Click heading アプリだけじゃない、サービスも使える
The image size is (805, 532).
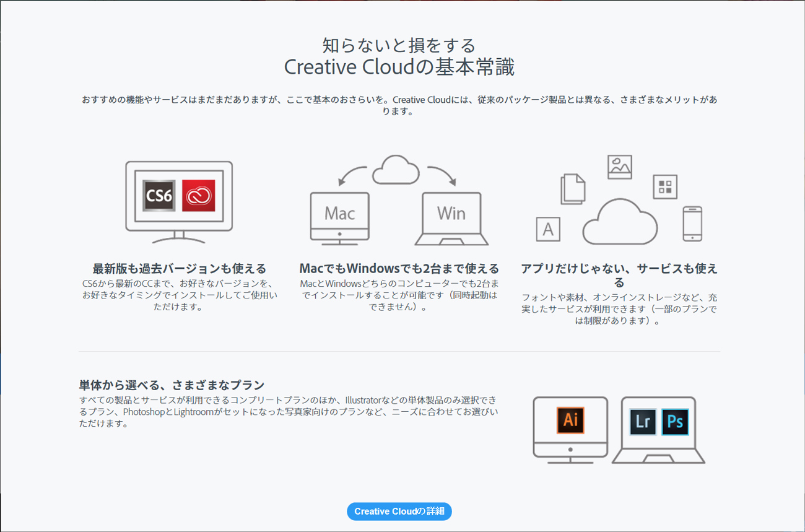(x=619, y=276)
